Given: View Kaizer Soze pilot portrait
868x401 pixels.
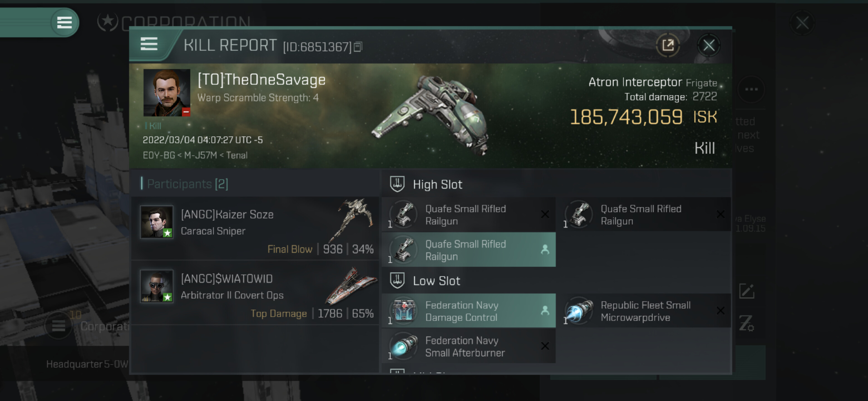Looking at the screenshot, I should tap(157, 222).
